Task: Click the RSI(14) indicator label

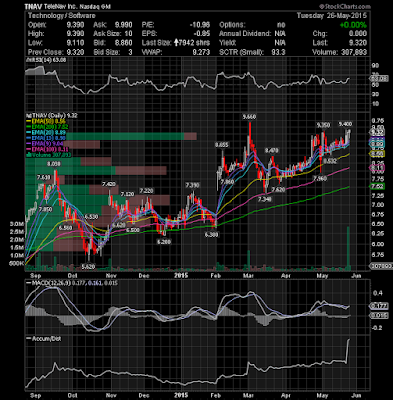Action: point(46,60)
